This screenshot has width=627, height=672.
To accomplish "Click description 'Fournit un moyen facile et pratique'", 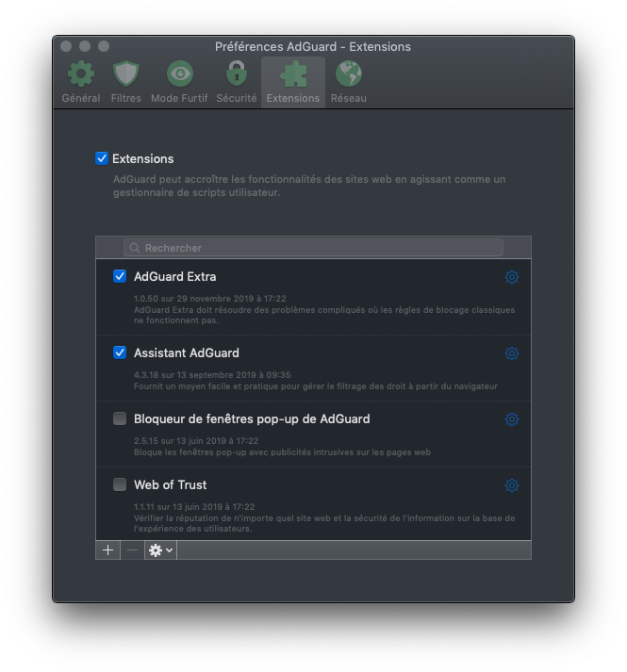I will tap(316, 386).
